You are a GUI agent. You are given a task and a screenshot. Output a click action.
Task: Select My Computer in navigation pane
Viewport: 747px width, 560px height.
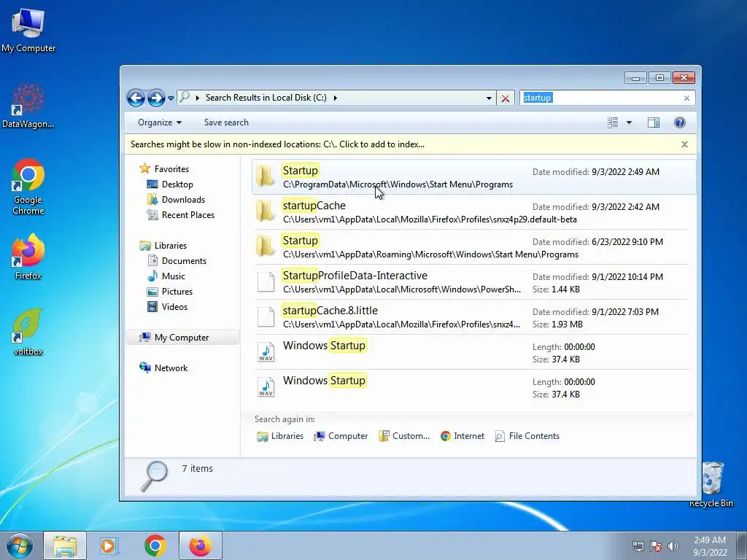click(182, 338)
